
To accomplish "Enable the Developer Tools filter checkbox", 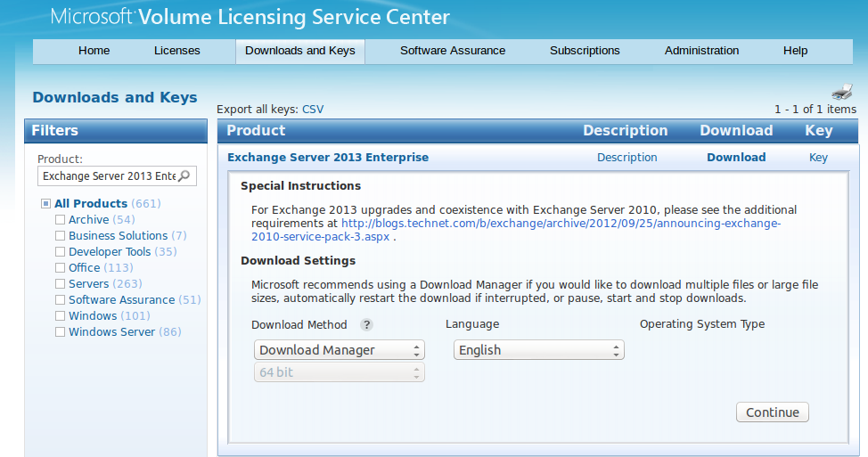I will (x=60, y=252).
